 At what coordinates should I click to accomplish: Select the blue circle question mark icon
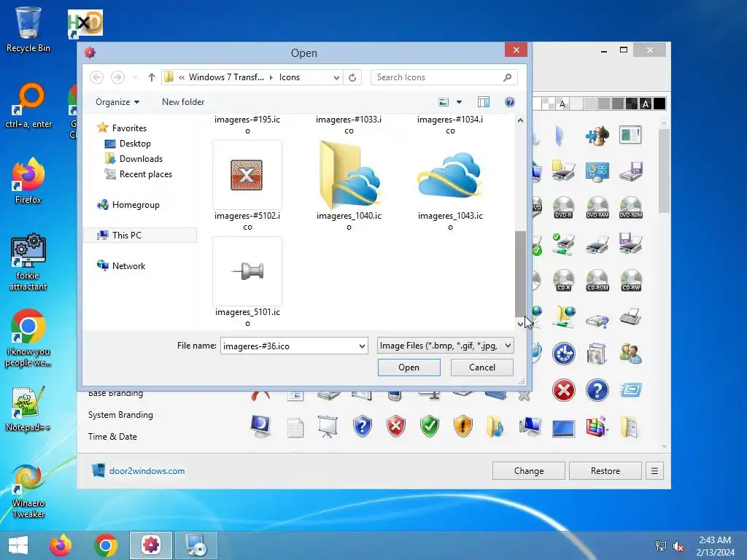597,391
